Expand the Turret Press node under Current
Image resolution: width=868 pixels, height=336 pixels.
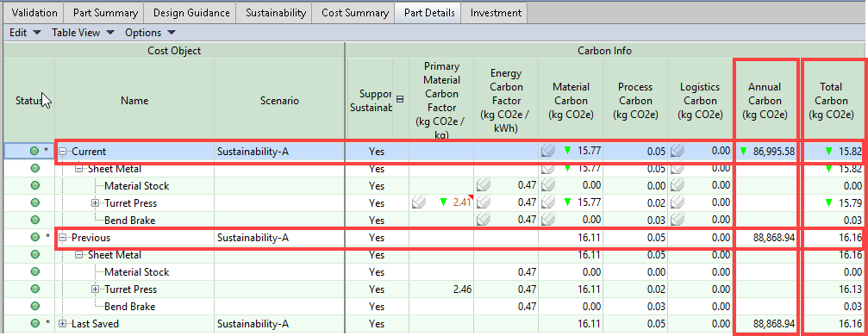pyautogui.click(x=95, y=203)
